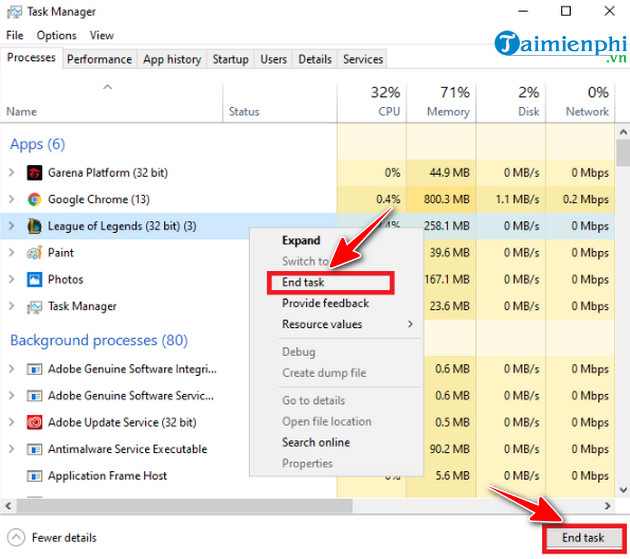
Task: Click the Photos app icon
Action: click(34, 279)
